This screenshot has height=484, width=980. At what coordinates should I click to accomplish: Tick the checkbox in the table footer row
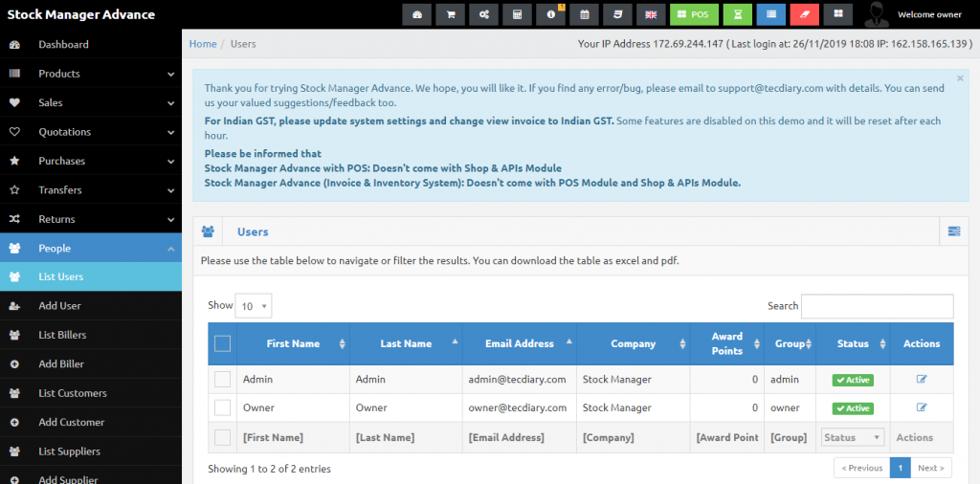coord(222,437)
